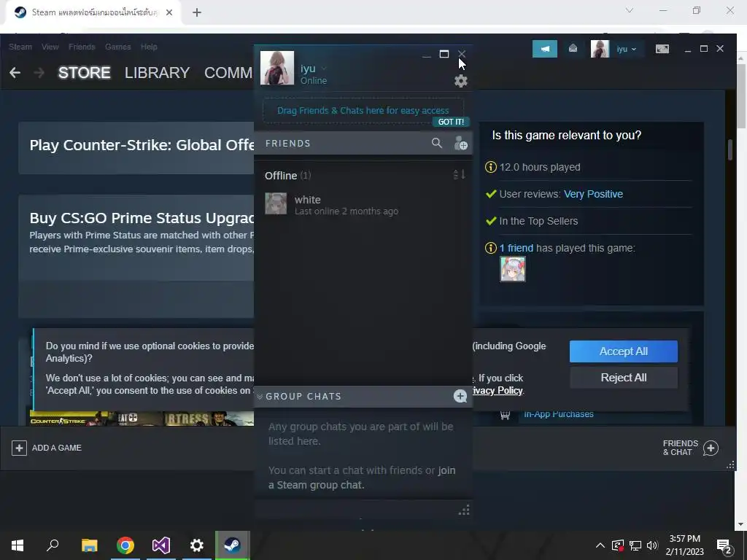
Task: Click network tray icon
Action: tap(635, 545)
